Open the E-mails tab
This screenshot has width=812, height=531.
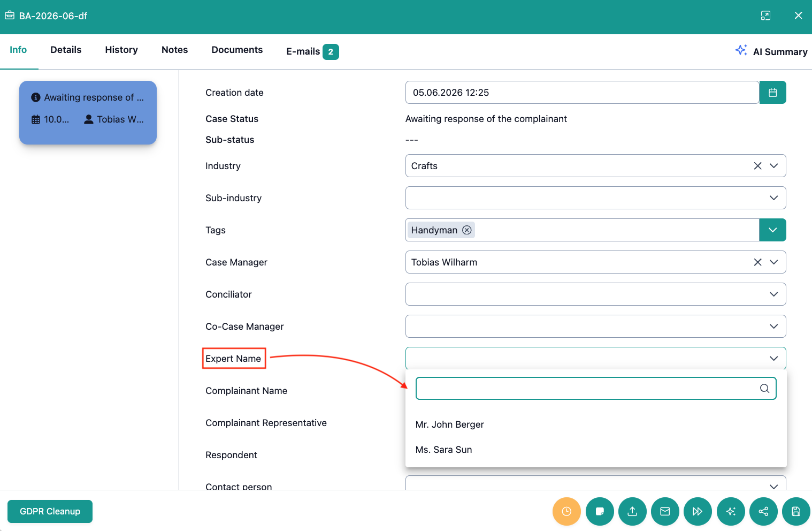[x=312, y=51]
